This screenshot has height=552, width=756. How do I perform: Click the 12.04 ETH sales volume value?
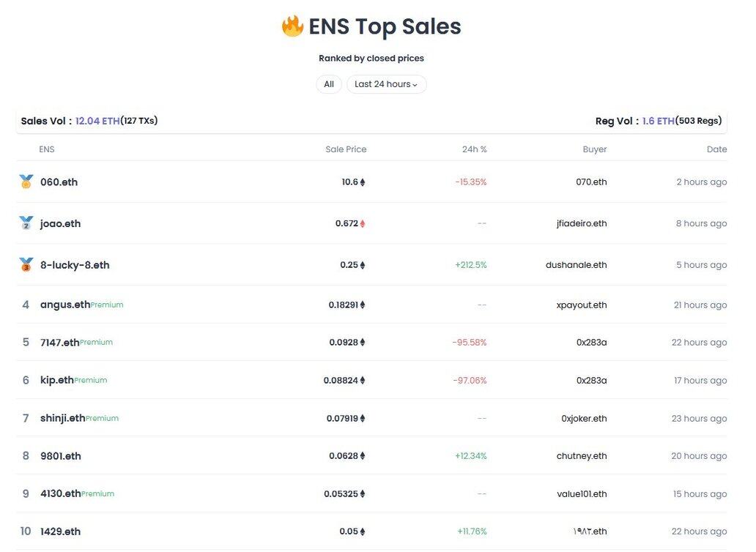tap(97, 121)
